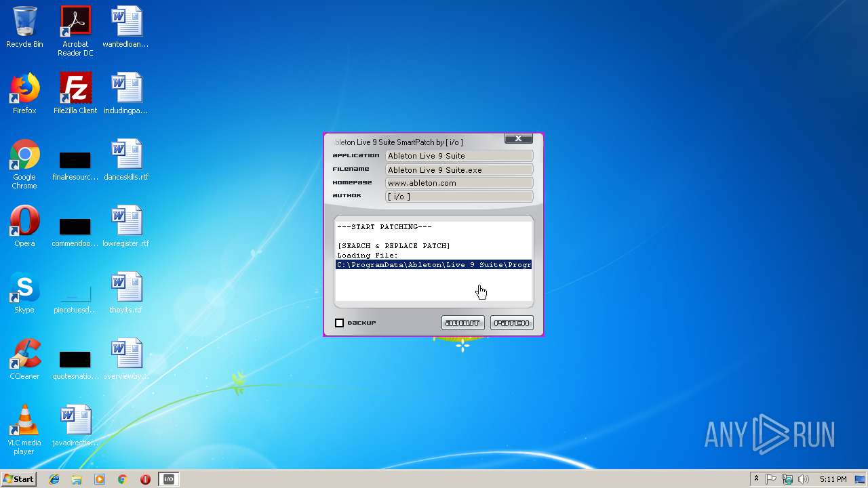Switch to i/o patcher taskbar button

pos(169,479)
